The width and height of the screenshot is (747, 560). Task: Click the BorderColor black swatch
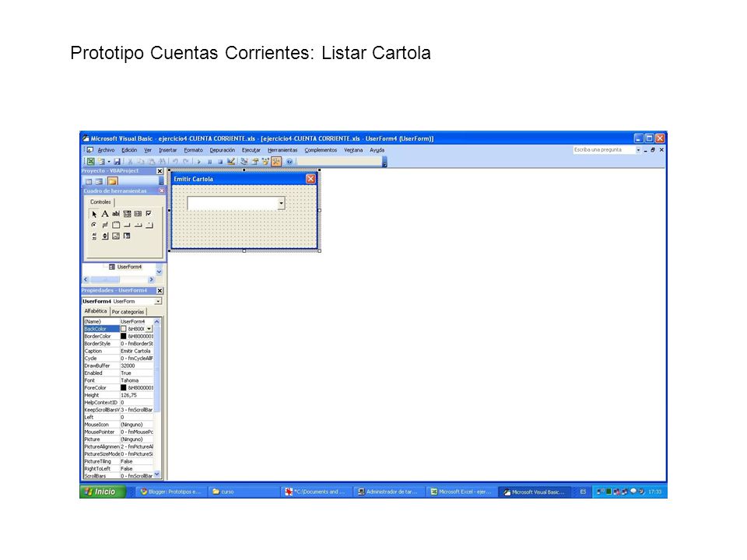point(124,336)
